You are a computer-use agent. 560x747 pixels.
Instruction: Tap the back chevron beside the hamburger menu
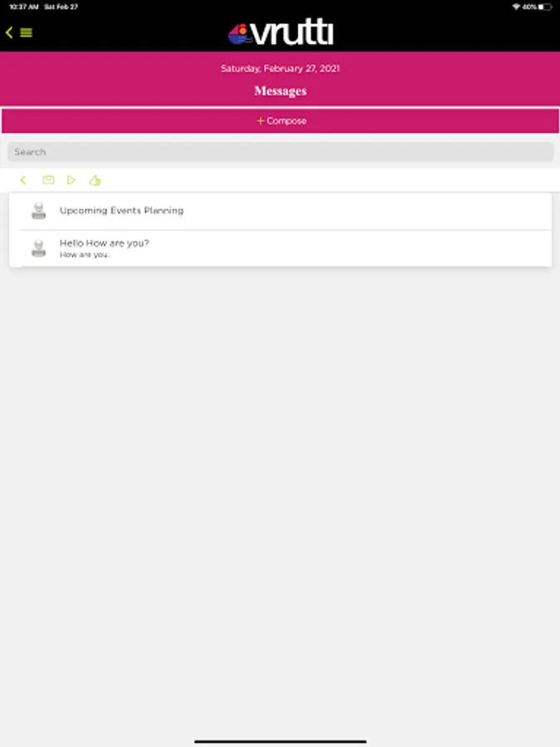tap(9, 32)
